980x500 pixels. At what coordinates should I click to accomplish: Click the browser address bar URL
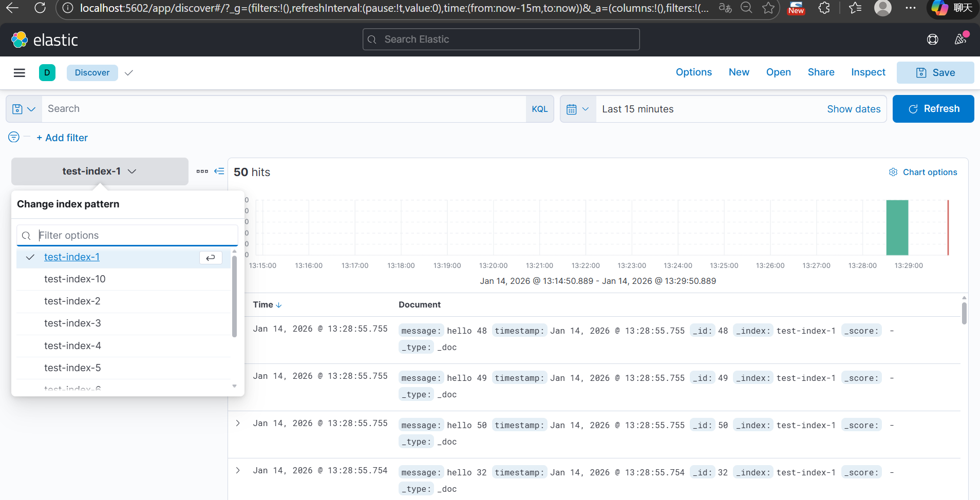pyautogui.click(x=394, y=8)
